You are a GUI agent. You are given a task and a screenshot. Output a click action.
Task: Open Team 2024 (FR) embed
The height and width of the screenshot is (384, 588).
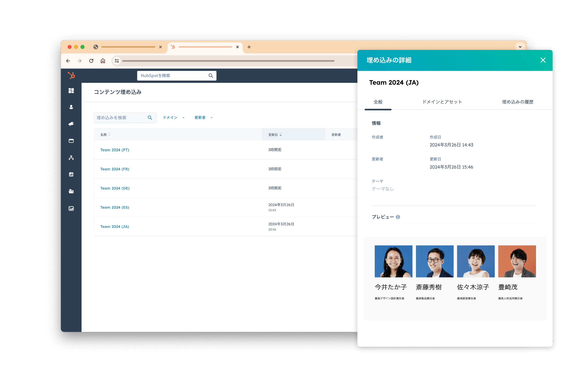pyautogui.click(x=115, y=169)
